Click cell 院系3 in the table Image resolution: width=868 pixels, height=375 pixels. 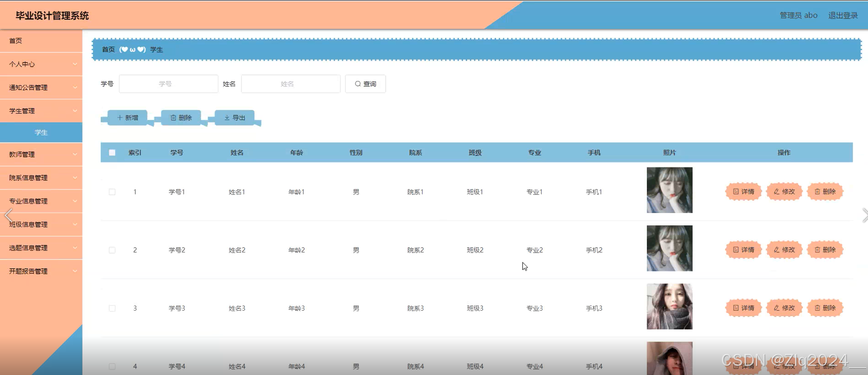pos(415,308)
